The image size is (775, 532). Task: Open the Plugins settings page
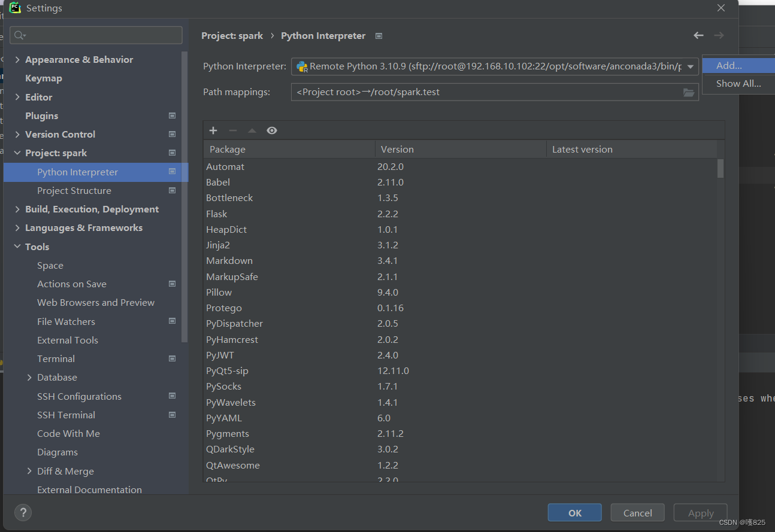tap(42, 115)
